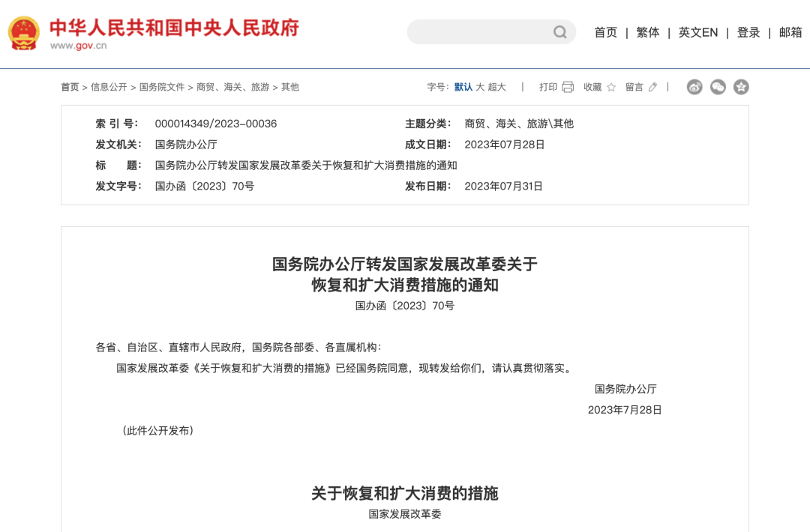Image resolution: width=810 pixels, height=532 pixels.
Task: Click inside the site search box
Action: [x=480, y=32]
